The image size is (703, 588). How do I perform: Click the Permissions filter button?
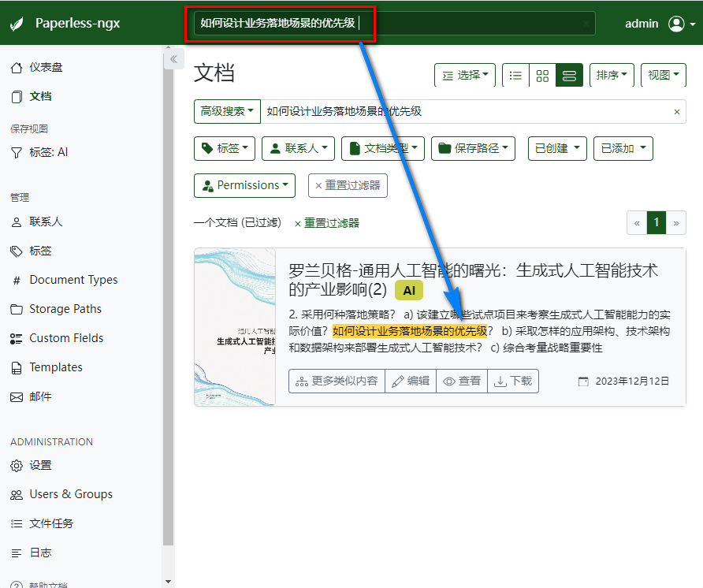point(244,185)
